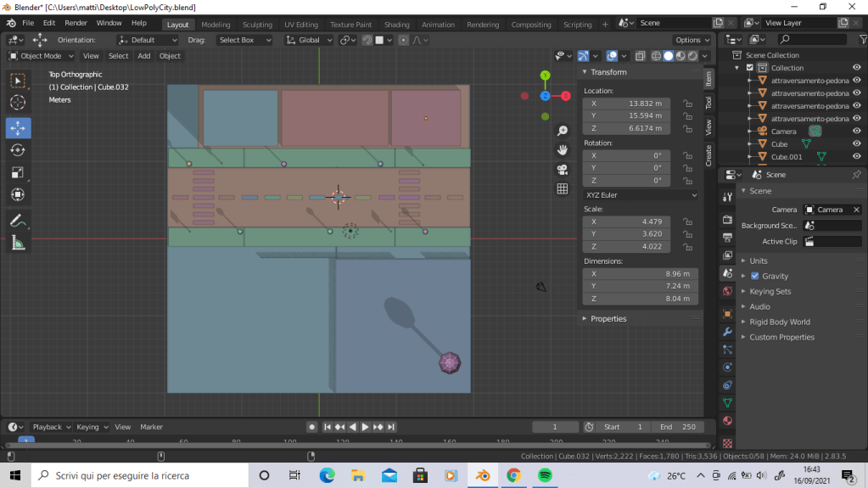The image size is (868, 488).
Task: Uncheck the Gravity checkbox
Action: tap(755, 276)
